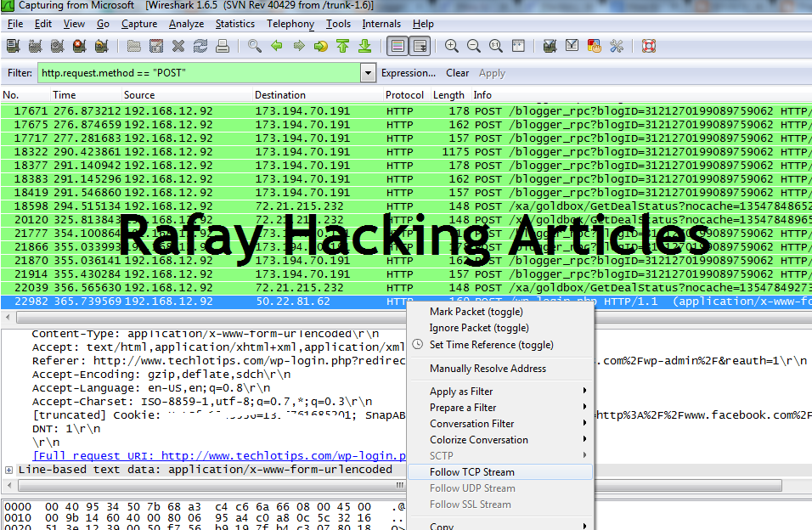Expand Apply as Filter submenu
The image size is (812, 530).
point(500,392)
